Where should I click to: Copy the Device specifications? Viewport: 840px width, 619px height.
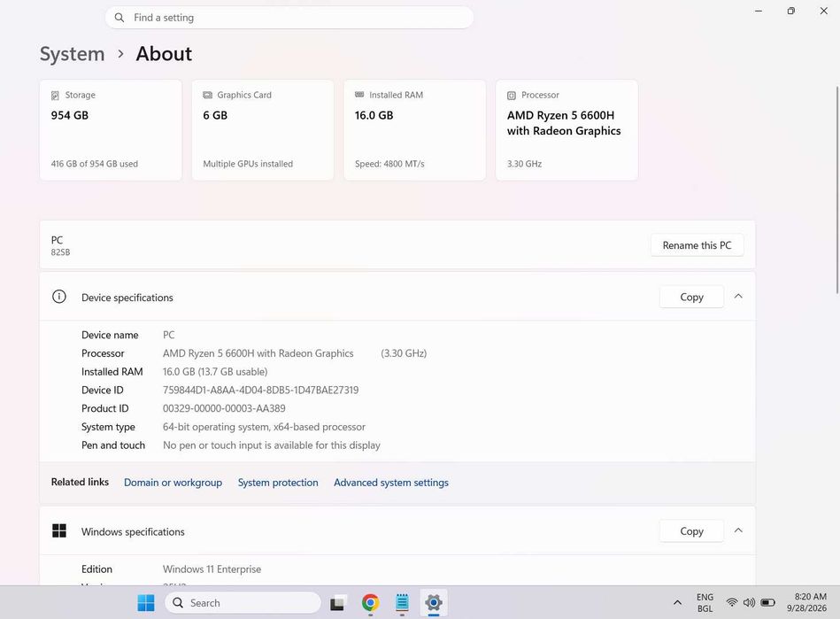(x=691, y=297)
